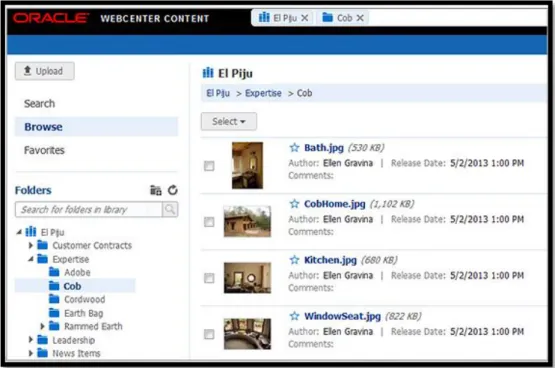Click the Cordwood folder icon
The height and width of the screenshot is (368, 555).
pos(54,299)
